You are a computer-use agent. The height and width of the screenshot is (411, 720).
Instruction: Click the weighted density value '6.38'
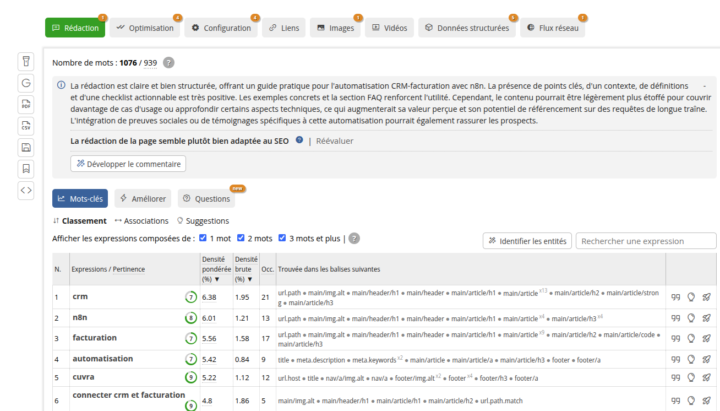tap(209, 297)
